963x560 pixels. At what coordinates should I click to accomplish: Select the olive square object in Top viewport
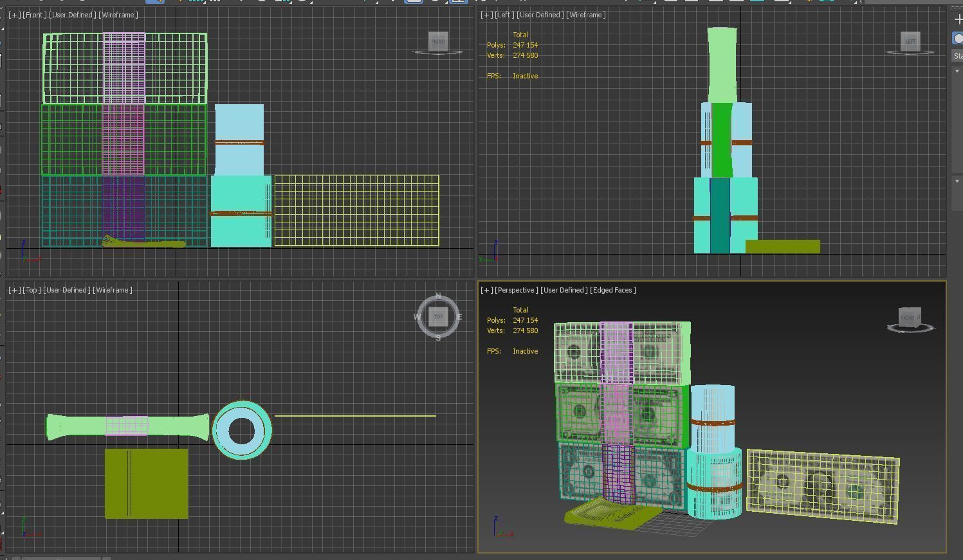click(147, 483)
